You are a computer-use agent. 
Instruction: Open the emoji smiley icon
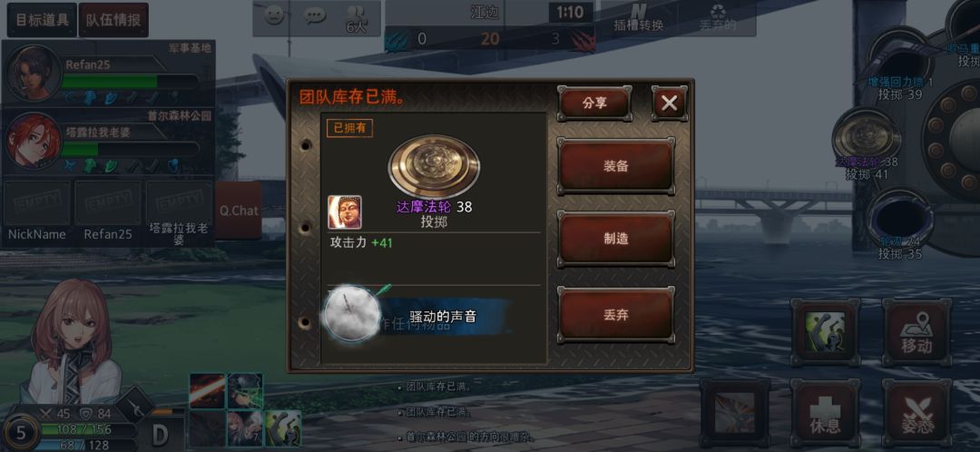[x=274, y=15]
